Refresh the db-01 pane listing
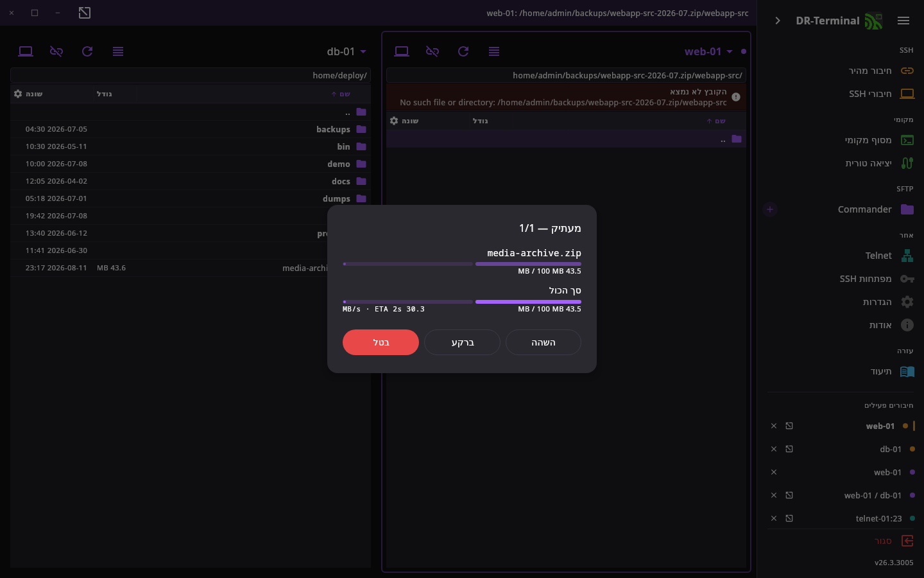This screenshot has width=924, height=578. (87, 51)
